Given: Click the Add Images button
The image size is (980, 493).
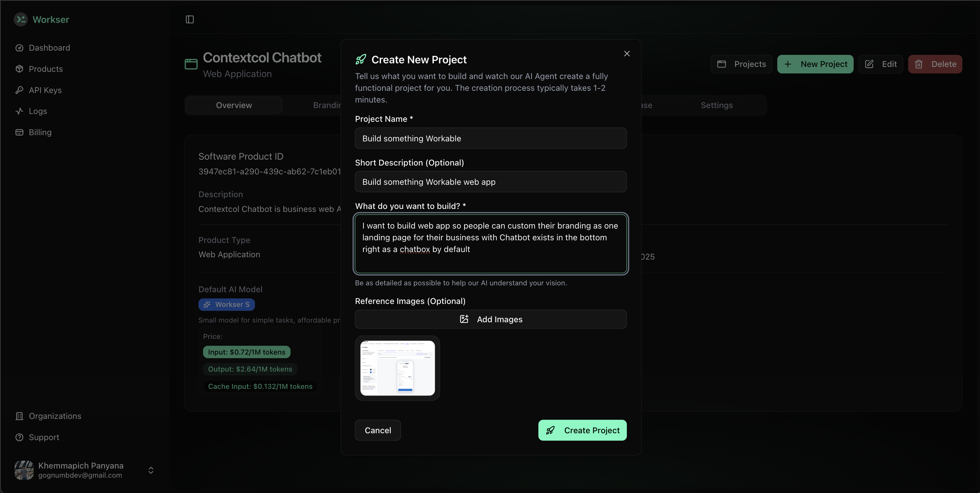Looking at the screenshot, I should [x=490, y=319].
